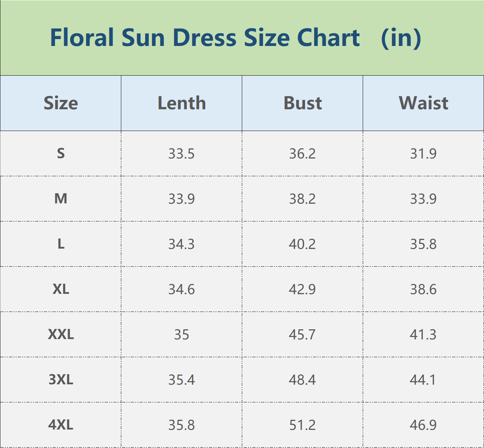This screenshot has width=484, height=448.
Task: Click the 48.4 bust cell for 3XL
Action: (x=302, y=380)
